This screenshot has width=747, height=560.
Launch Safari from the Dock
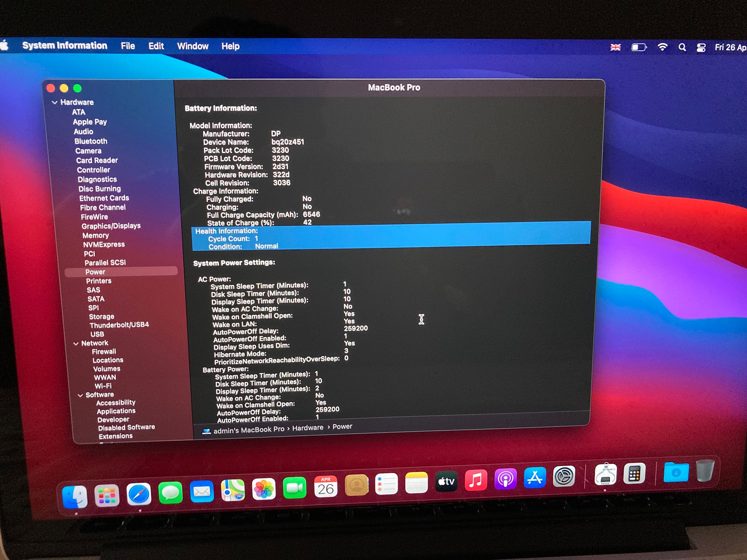coord(139,494)
